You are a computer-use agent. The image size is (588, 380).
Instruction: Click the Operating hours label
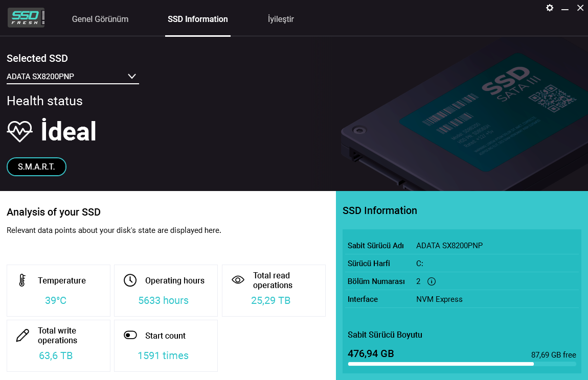[x=175, y=281]
